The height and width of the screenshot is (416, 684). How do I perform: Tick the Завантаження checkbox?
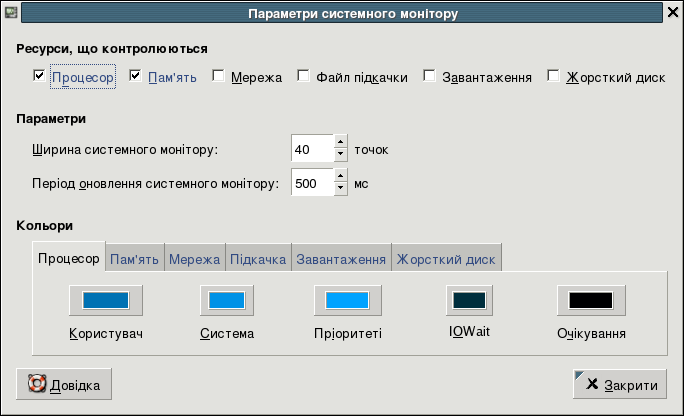coord(429,76)
